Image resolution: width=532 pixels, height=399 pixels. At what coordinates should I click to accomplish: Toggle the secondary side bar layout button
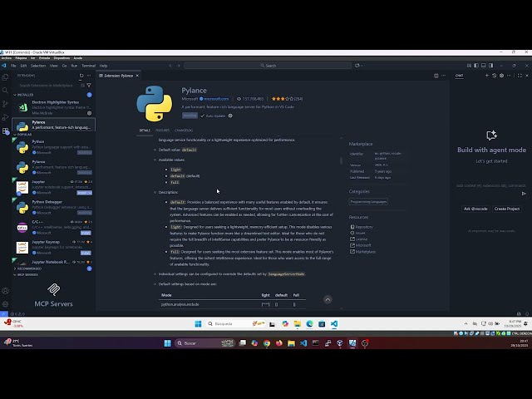[491, 66]
